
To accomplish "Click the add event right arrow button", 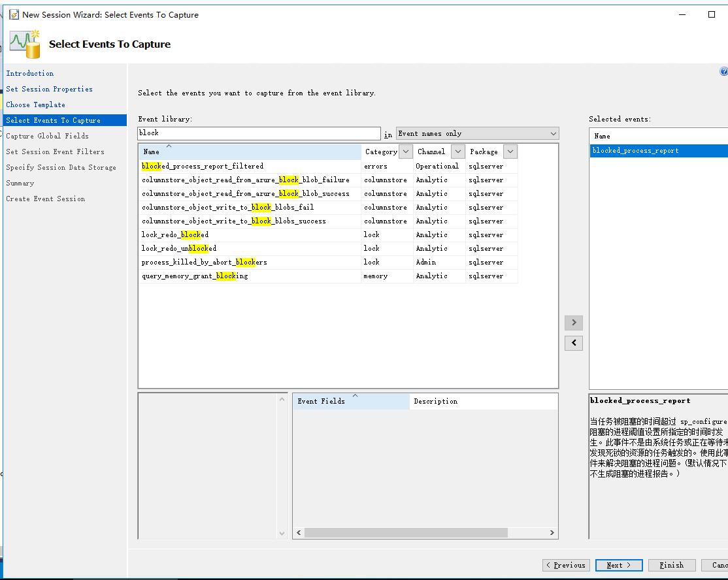I will (x=574, y=323).
